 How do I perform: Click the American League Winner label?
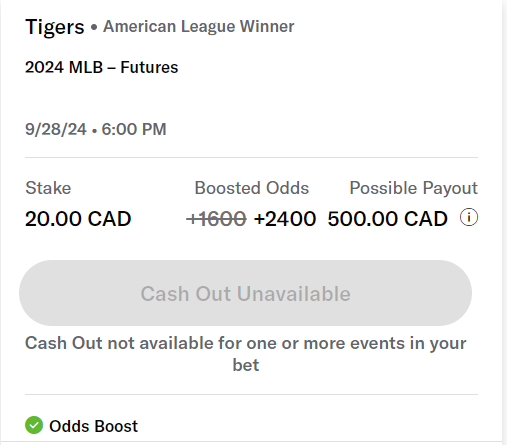click(199, 26)
